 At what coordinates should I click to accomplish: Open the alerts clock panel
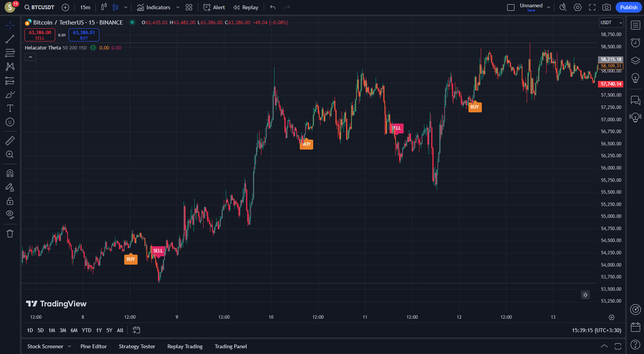pyautogui.click(x=635, y=43)
